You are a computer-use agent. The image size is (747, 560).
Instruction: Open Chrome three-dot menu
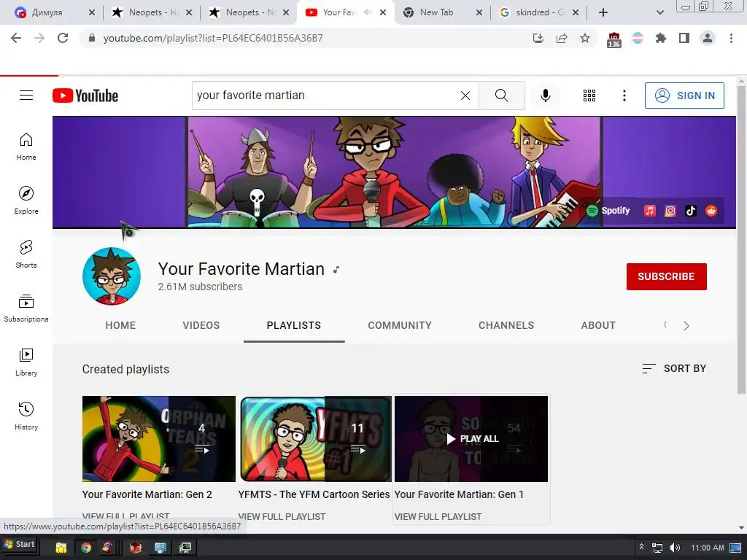(731, 38)
